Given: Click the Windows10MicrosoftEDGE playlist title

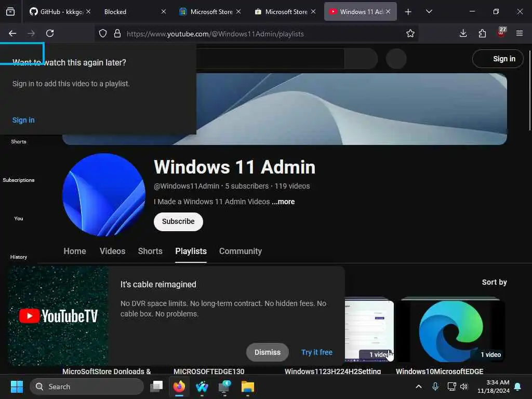Looking at the screenshot, I should point(440,371).
